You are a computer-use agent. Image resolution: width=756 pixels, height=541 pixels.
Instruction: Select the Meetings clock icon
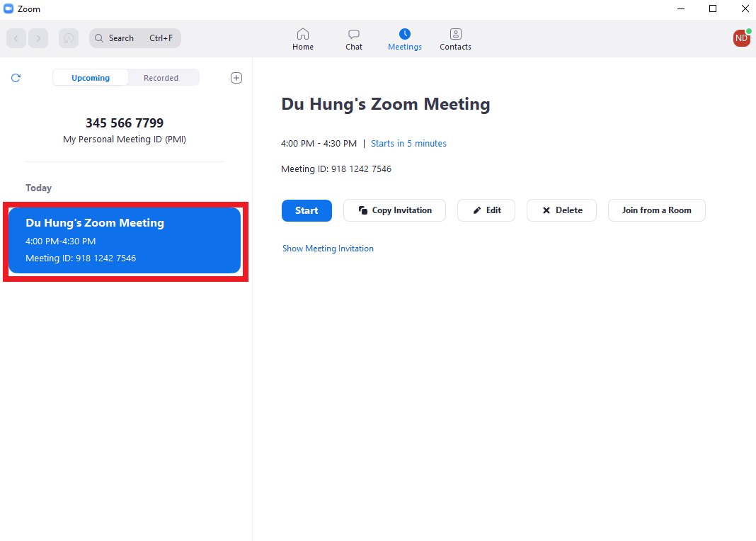(x=404, y=38)
